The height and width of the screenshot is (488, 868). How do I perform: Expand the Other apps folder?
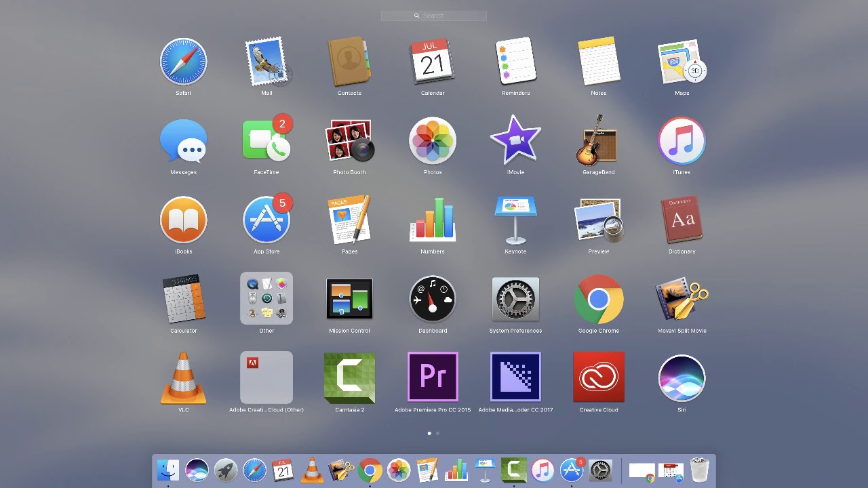(x=267, y=299)
